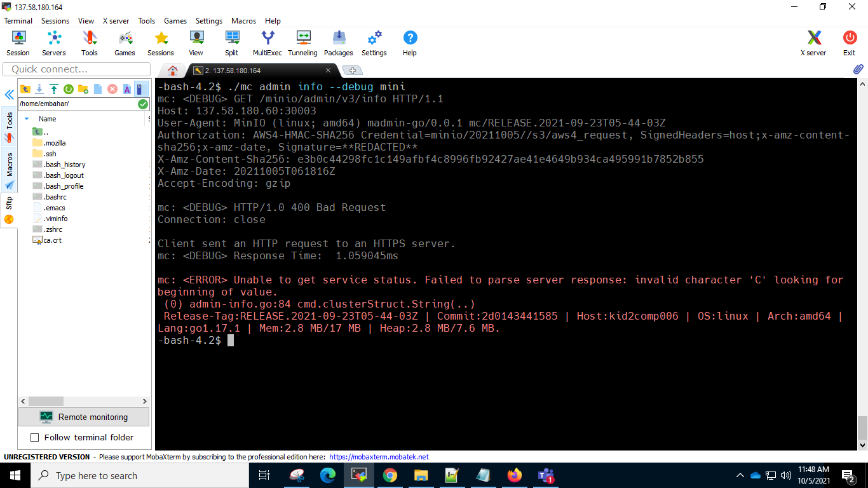
Task: Split the terminal view
Action: click(231, 43)
